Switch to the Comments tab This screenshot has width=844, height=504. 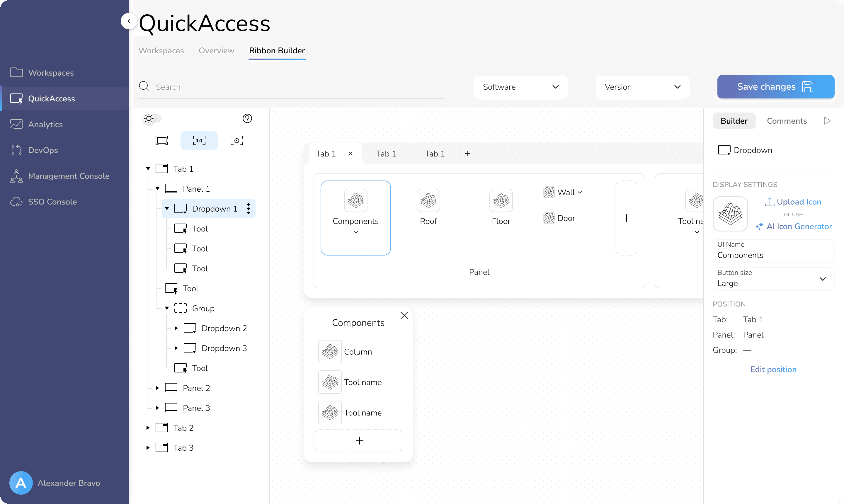tap(787, 121)
